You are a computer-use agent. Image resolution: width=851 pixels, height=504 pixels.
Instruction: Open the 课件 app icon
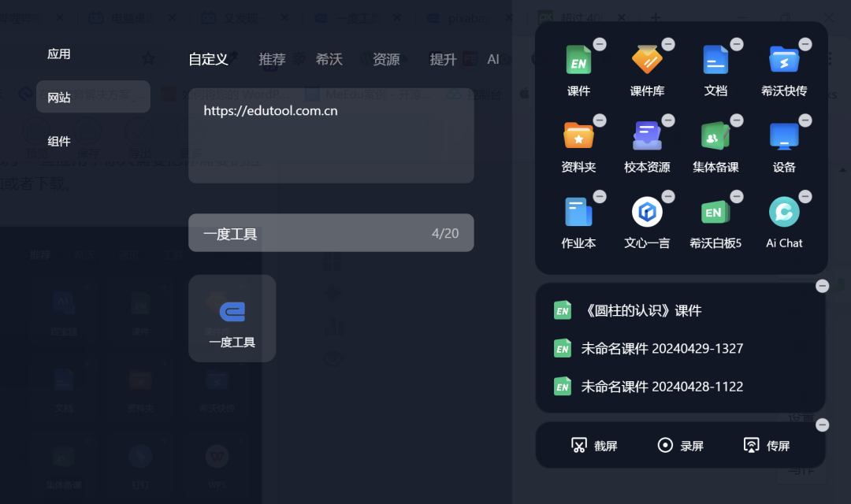[578, 60]
